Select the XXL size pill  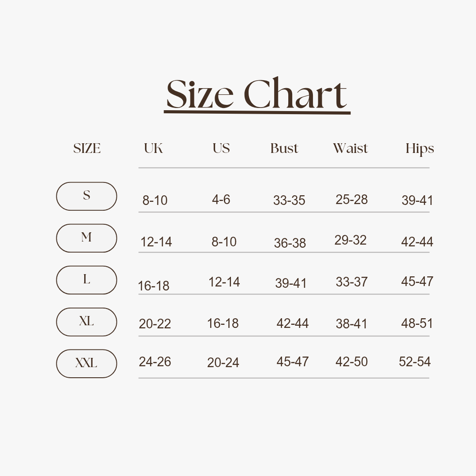[x=86, y=363]
